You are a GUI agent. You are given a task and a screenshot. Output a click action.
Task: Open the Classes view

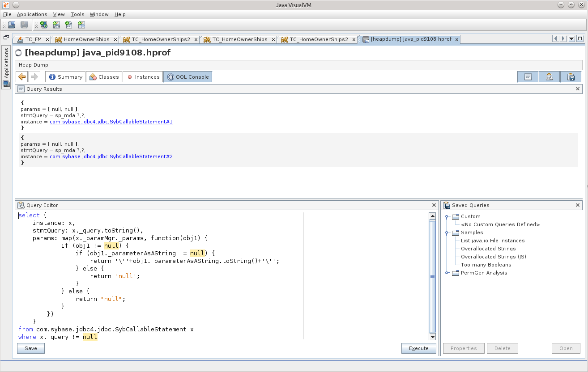[105, 77]
